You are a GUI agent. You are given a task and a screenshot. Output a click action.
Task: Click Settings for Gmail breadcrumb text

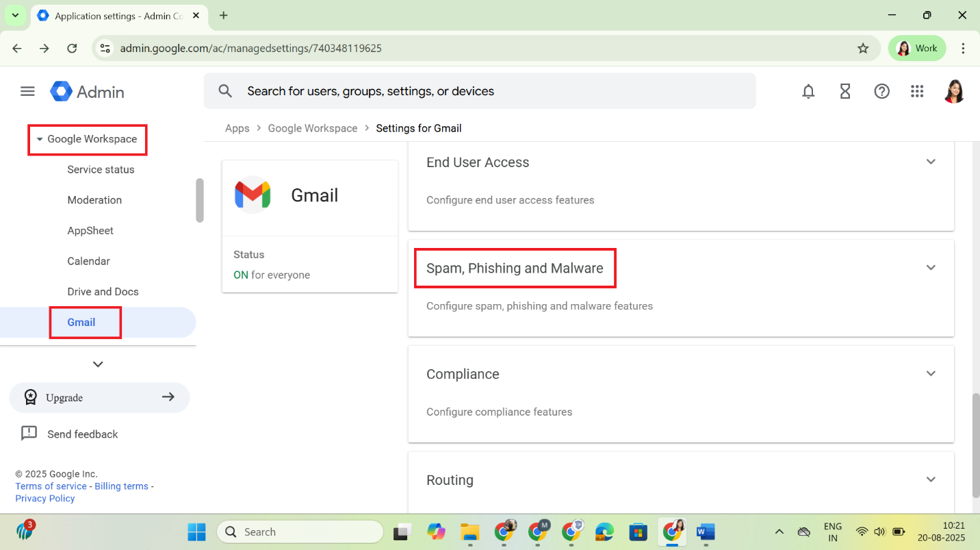point(419,128)
